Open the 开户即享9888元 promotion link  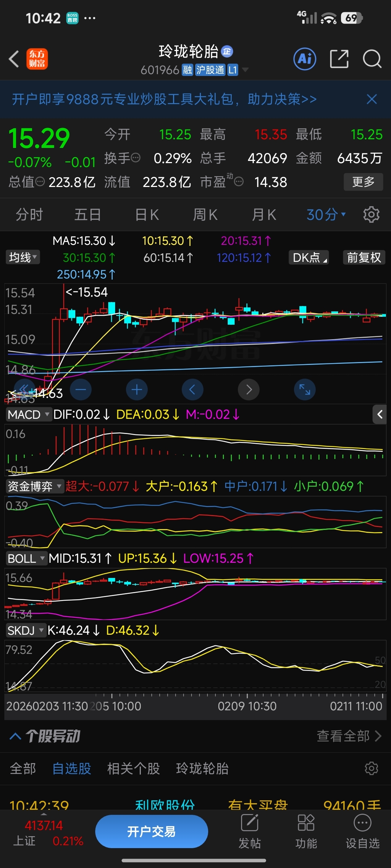pyautogui.click(x=164, y=99)
